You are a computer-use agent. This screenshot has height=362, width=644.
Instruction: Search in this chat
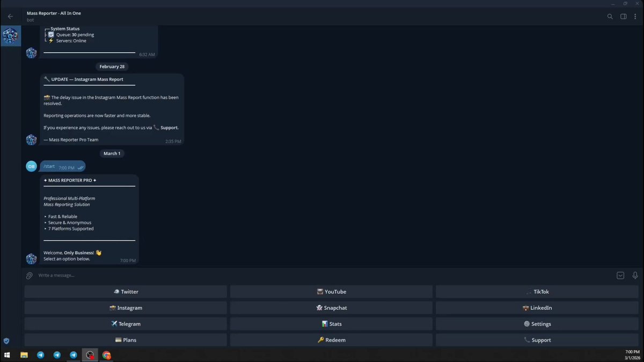pos(610,17)
